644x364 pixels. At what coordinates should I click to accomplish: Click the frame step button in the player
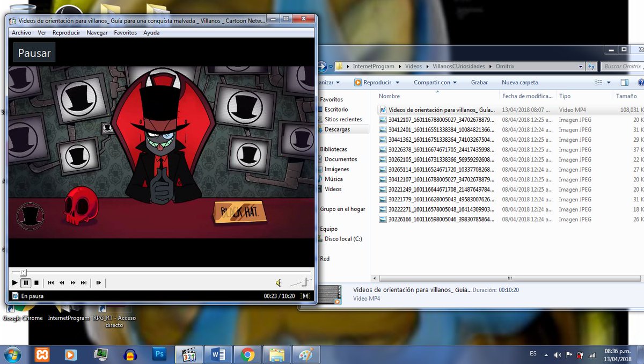click(99, 282)
